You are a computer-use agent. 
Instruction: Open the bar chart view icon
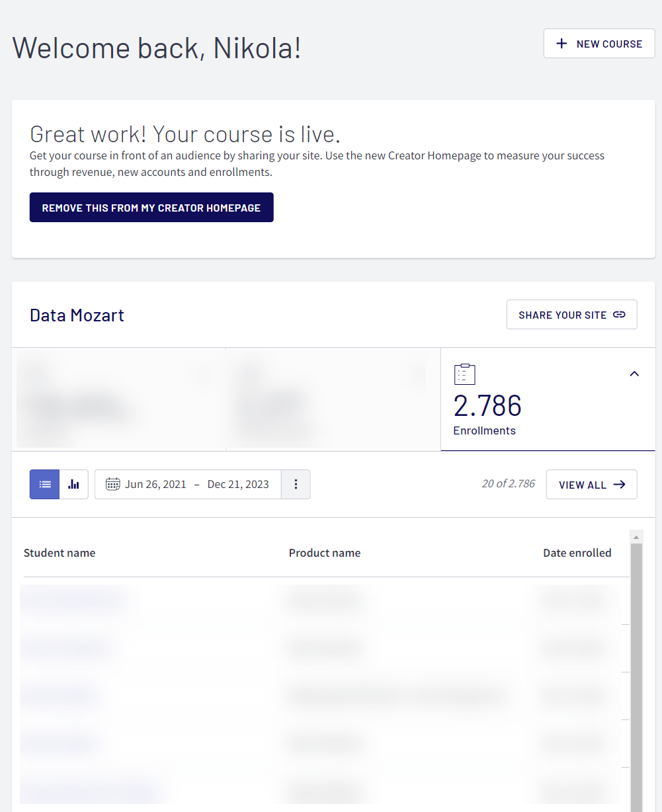point(73,484)
